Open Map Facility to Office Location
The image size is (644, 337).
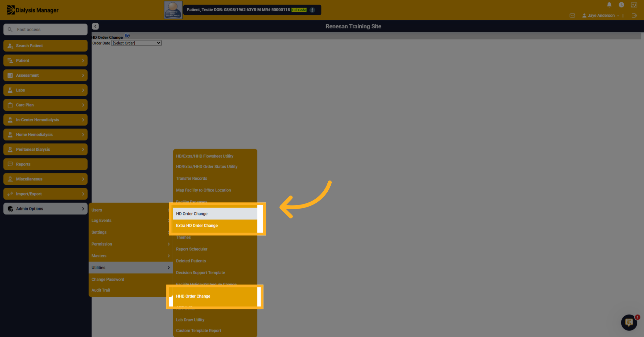click(x=215, y=190)
